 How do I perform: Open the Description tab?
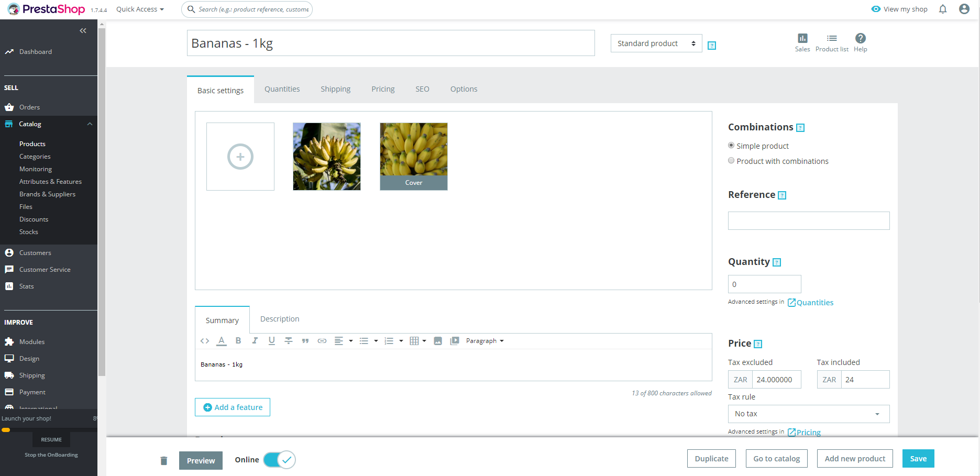280,319
